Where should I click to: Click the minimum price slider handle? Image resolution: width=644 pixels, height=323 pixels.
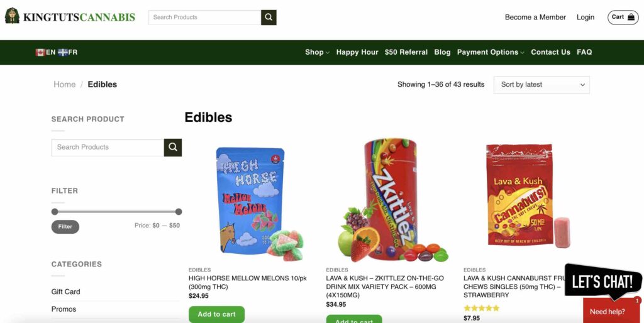click(55, 212)
